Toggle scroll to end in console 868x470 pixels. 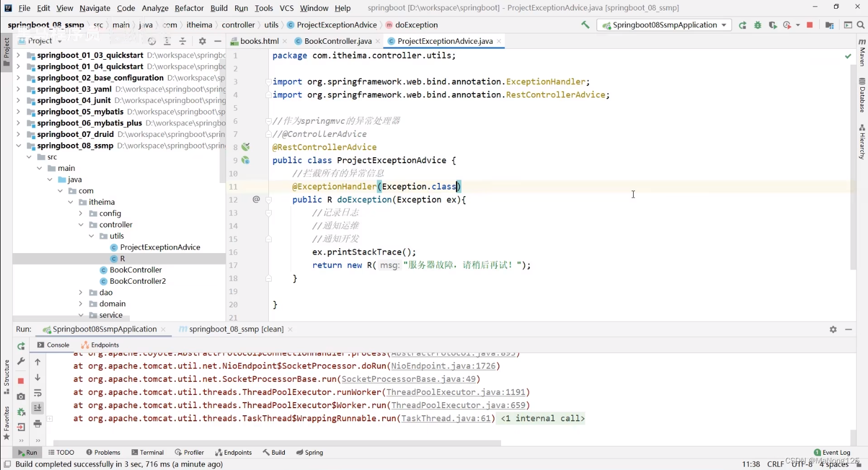point(38,408)
